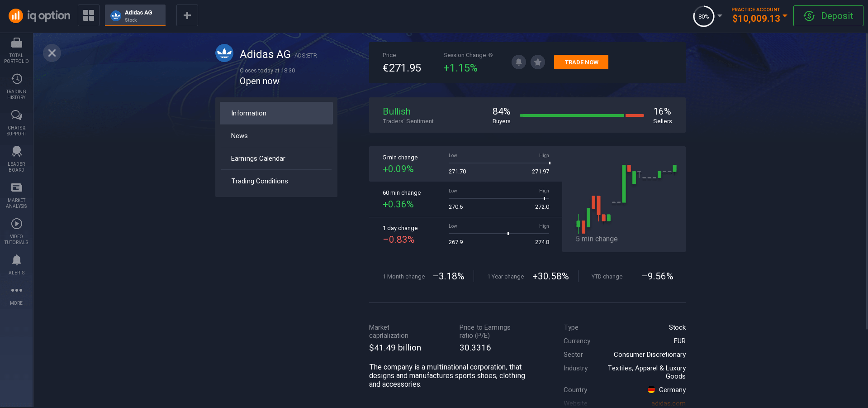
Task: Click the iq option logo
Action: 39,16
